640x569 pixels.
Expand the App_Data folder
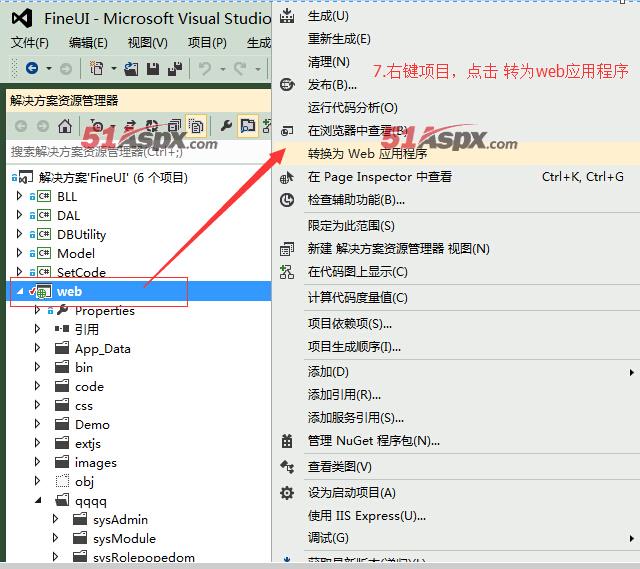(x=38, y=348)
